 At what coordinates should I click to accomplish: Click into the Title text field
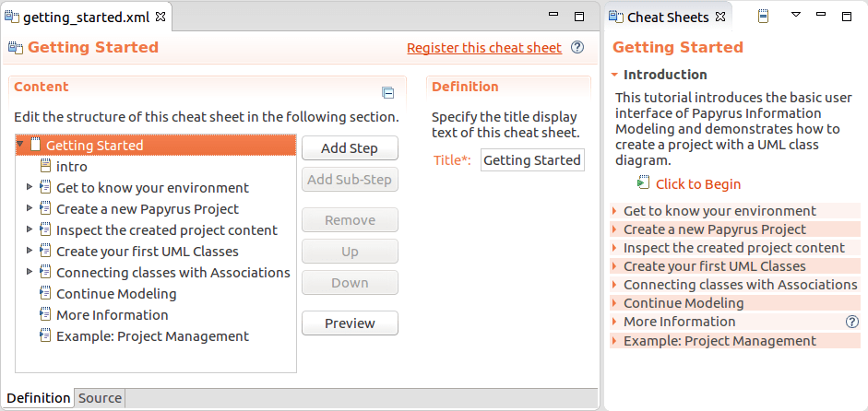click(532, 160)
